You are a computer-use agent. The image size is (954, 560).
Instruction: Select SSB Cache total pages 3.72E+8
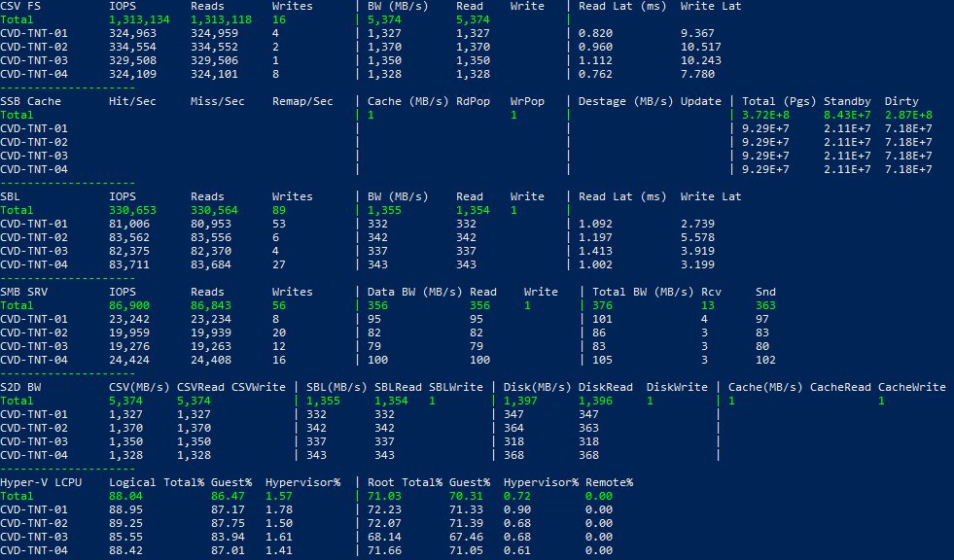coord(765,115)
